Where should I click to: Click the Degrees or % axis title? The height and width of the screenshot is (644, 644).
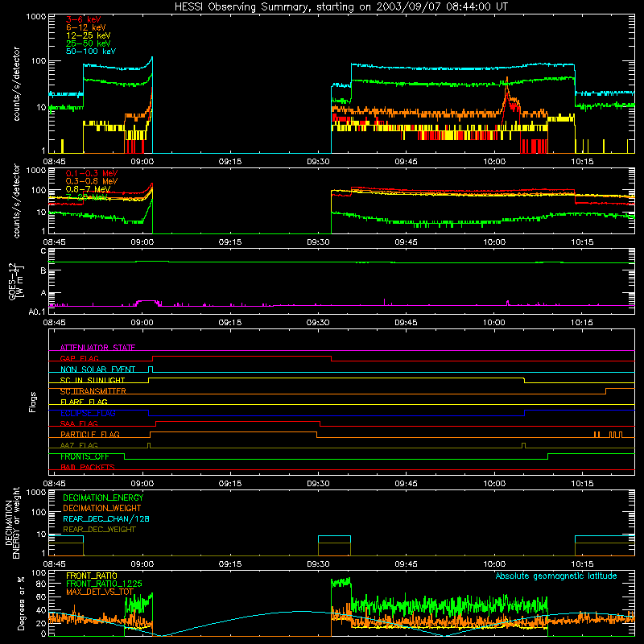pyautogui.click(x=21, y=604)
